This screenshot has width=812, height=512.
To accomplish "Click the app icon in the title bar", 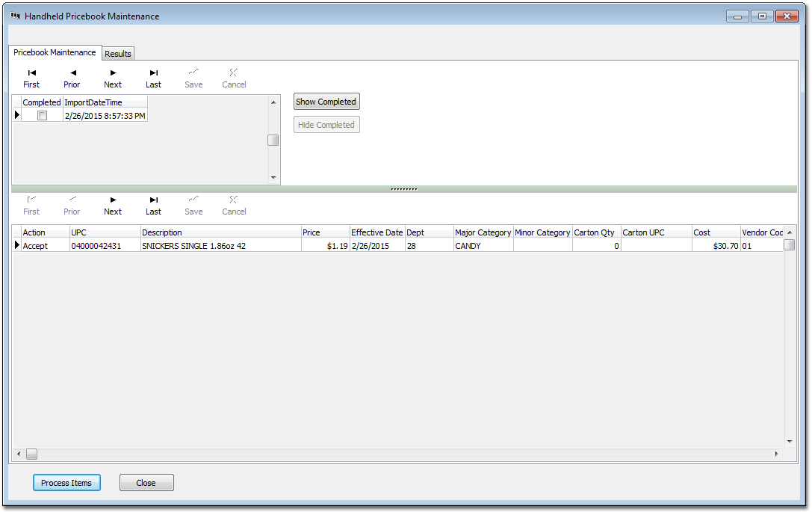I will click(x=16, y=16).
